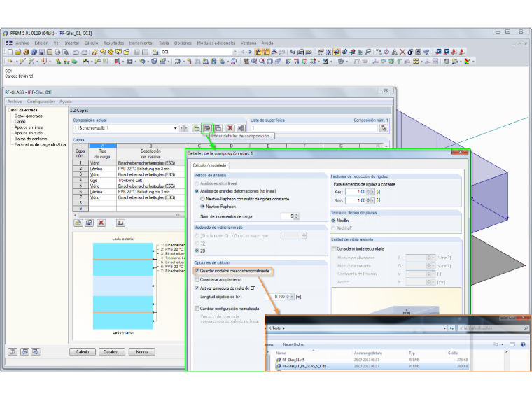Click the print icon in main toolbar
Screen dimensions: 532x399
pyautogui.click(x=57, y=52)
